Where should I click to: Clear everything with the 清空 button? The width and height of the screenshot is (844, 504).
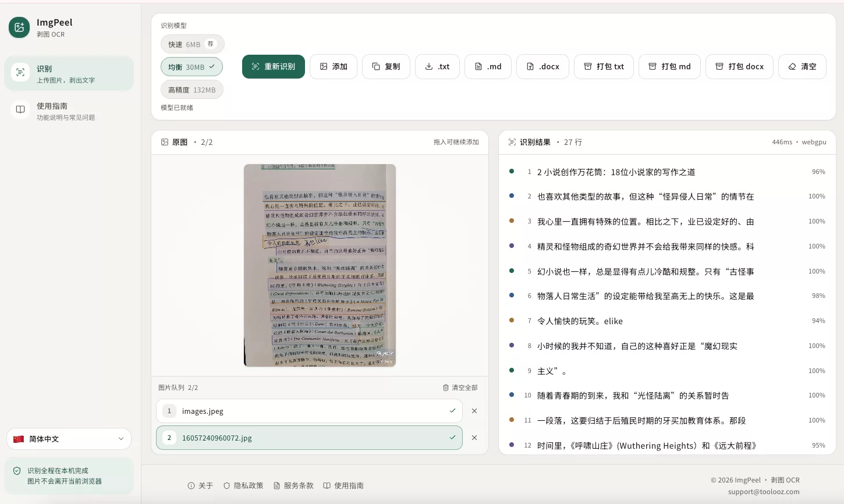coord(802,66)
